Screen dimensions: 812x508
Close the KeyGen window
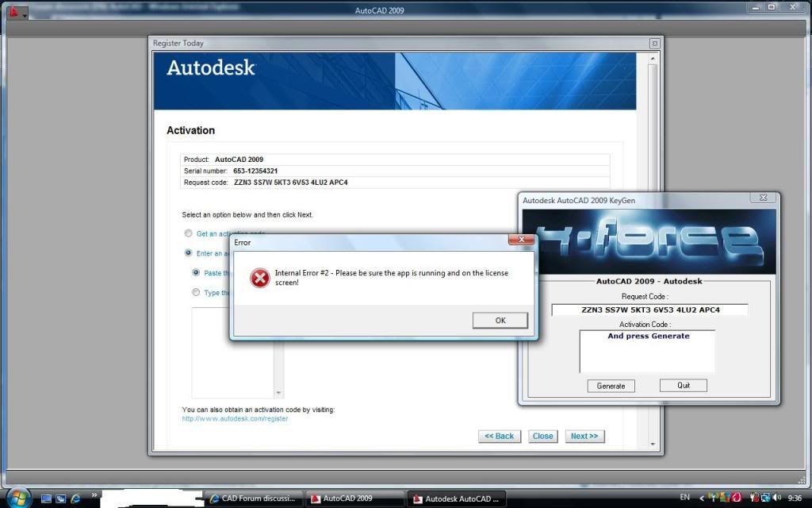[x=763, y=198]
